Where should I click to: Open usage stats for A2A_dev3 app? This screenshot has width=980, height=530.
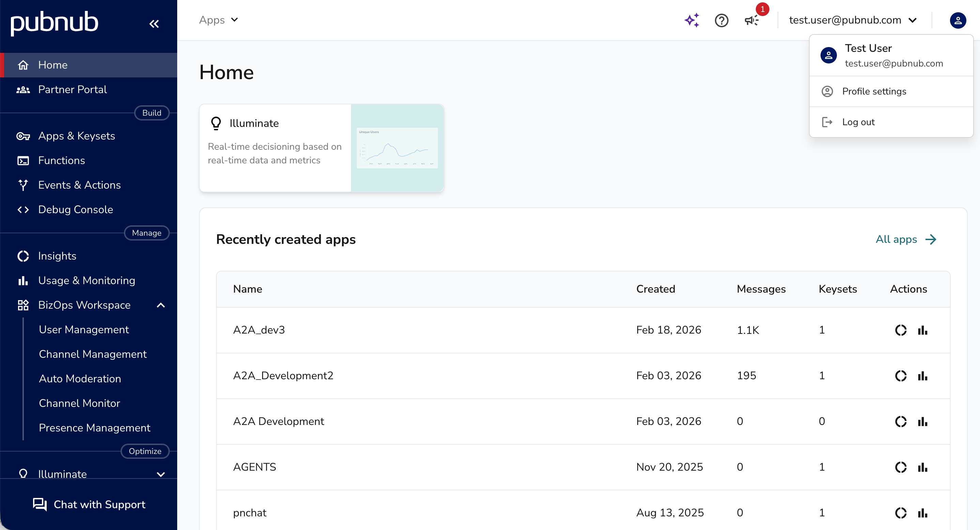(923, 330)
